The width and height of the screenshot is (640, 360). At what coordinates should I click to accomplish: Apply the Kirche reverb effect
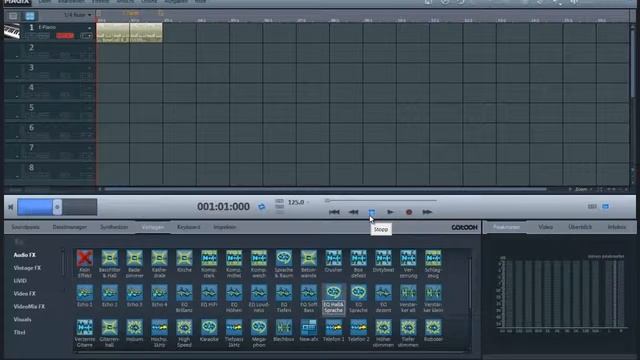coord(184,258)
